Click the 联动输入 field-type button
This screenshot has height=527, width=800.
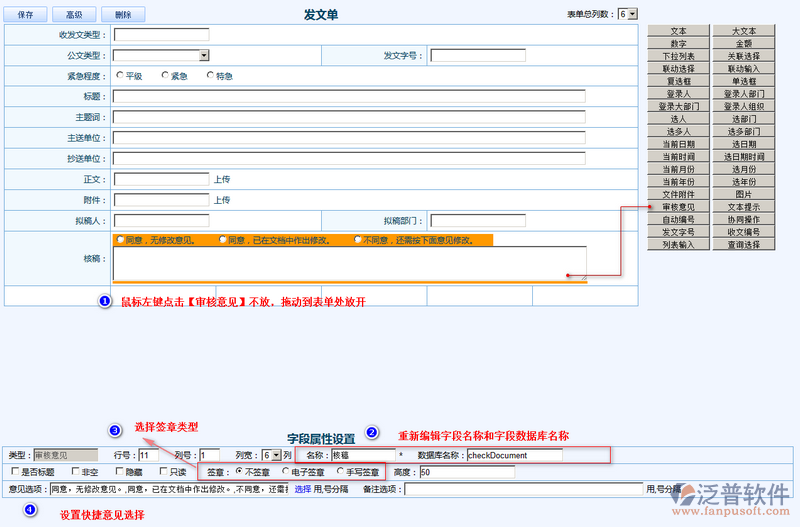pyautogui.click(x=744, y=68)
